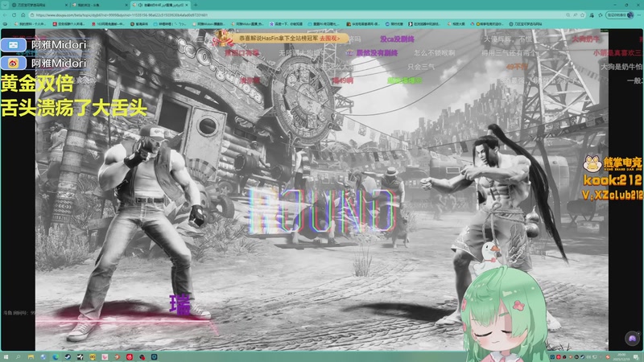
Task: Click the floating purple assistant icon
Action: pyautogui.click(x=633, y=339)
